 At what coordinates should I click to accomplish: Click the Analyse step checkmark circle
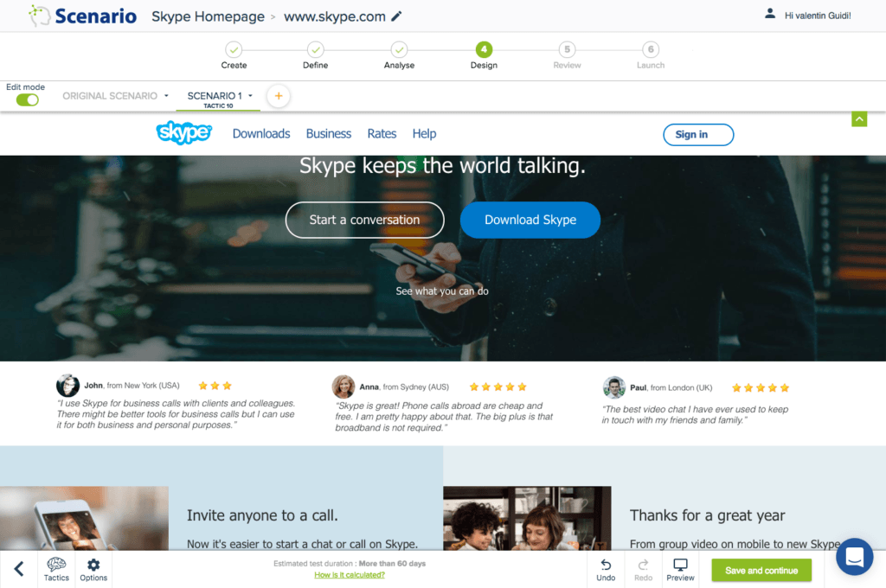point(399,49)
